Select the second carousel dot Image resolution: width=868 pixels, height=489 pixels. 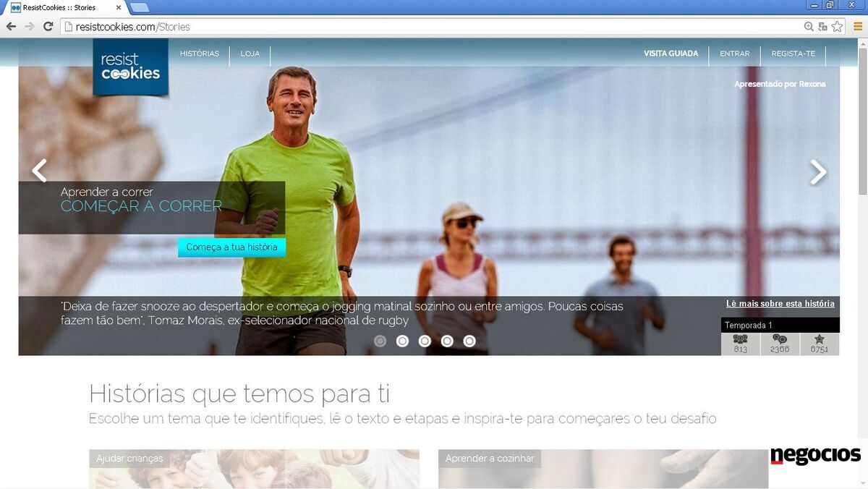[x=403, y=341]
